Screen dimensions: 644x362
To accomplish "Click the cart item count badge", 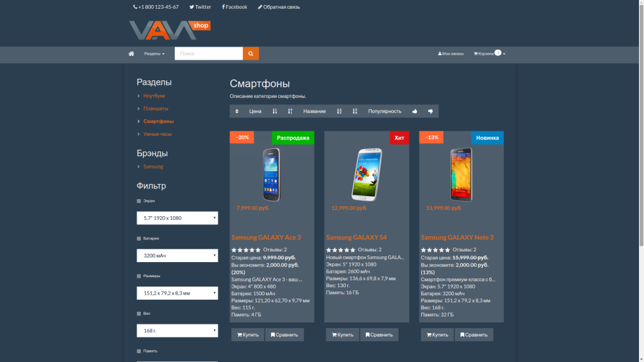I will [x=498, y=53].
